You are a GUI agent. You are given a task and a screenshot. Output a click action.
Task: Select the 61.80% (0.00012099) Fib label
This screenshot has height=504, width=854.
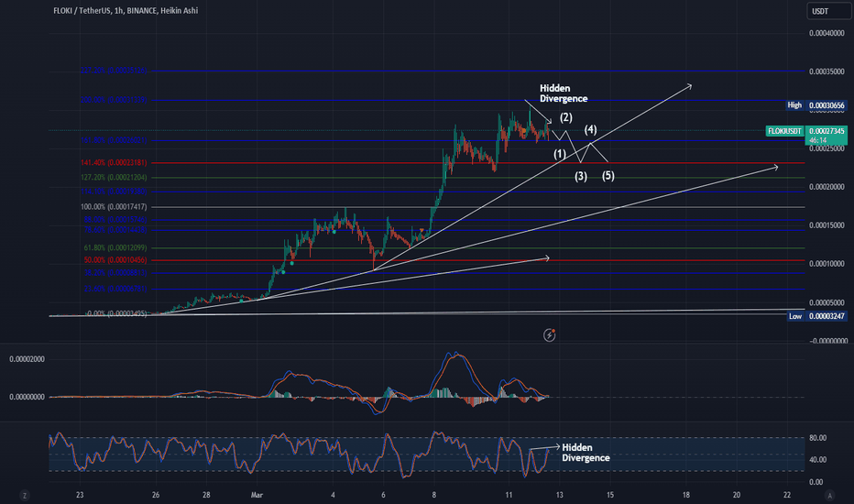point(115,247)
